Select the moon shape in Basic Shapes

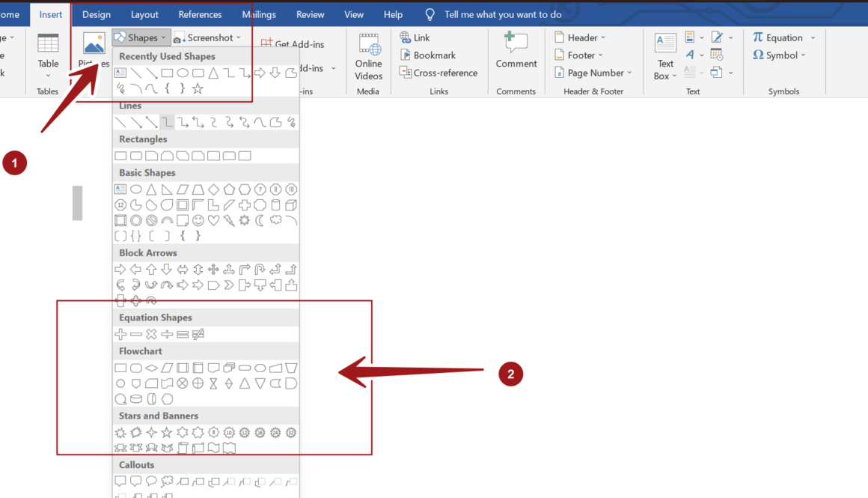tap(260, 221)
